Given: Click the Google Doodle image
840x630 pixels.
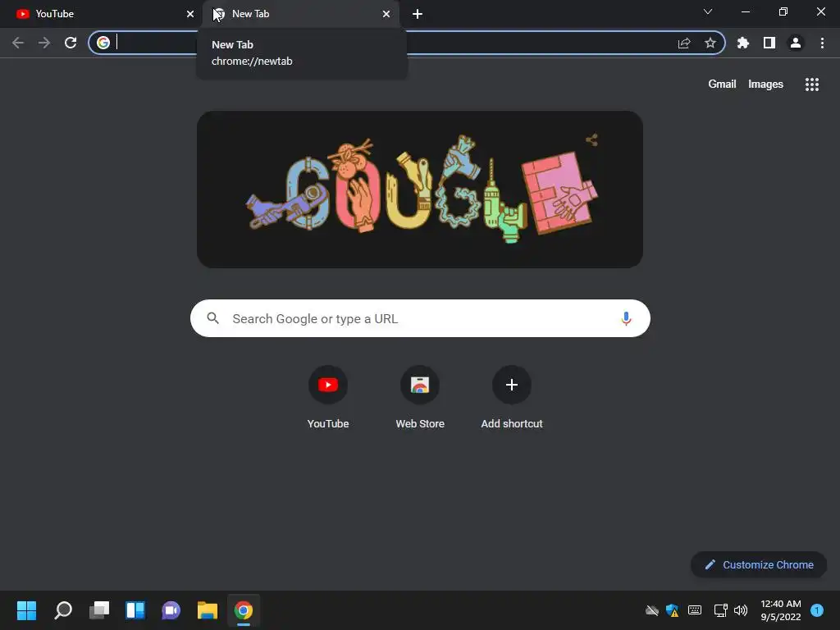Looking at the screenshot, I should point(420,189).
